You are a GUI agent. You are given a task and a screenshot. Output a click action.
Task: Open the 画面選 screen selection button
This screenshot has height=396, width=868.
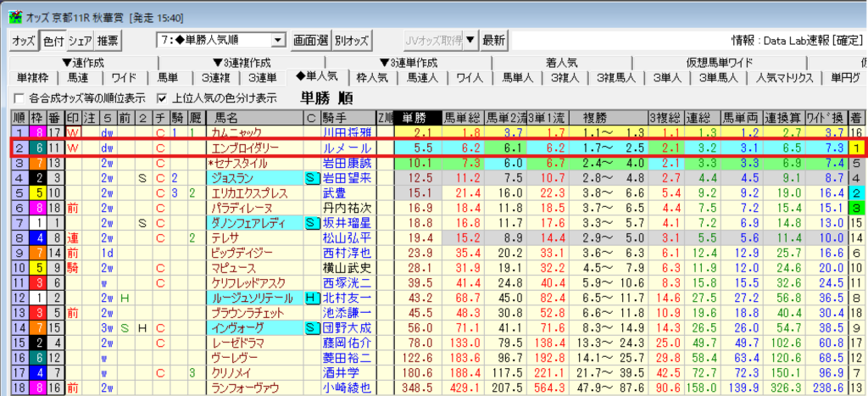coord(310,40)
